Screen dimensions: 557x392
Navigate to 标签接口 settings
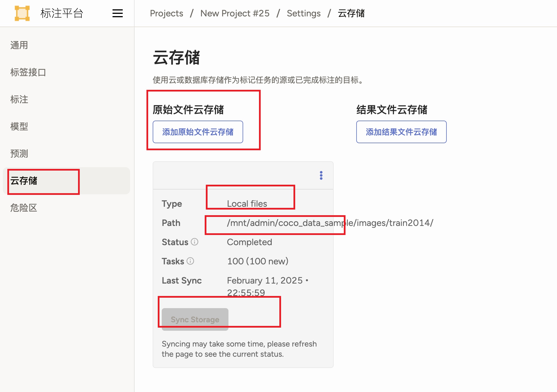tap(28, 72)
